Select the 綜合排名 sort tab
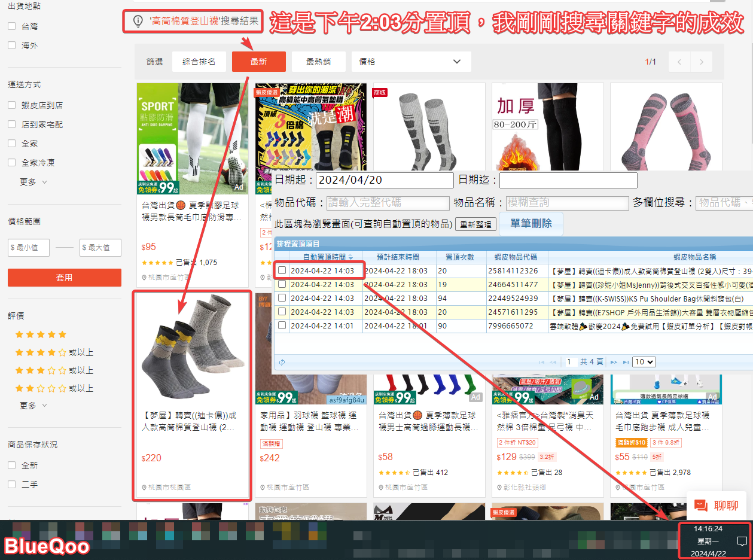Screen dimensions: 753x560 [199, 62]
